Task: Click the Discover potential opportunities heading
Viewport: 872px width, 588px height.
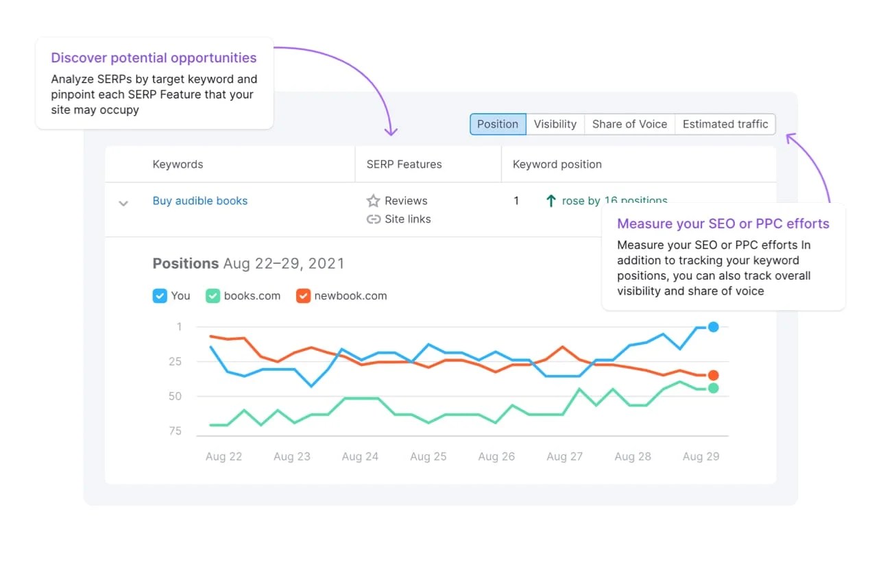Action: [x=154, y=58]
